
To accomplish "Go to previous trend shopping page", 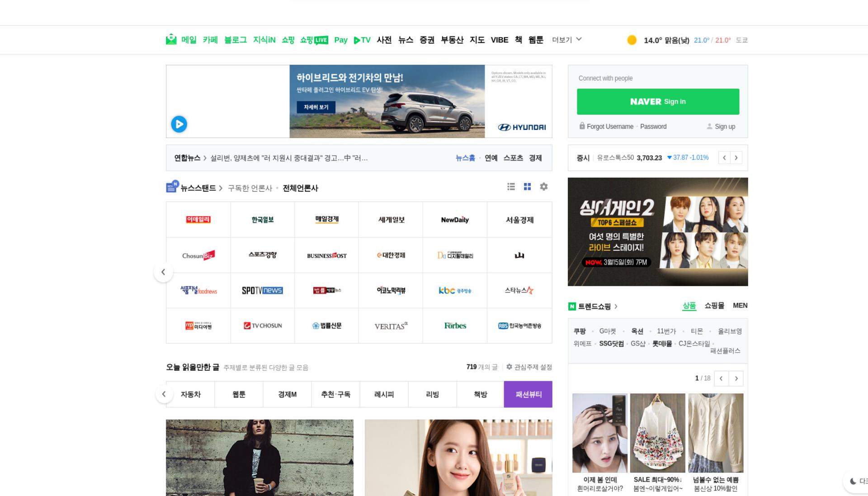I will click(x=721, y=378).
